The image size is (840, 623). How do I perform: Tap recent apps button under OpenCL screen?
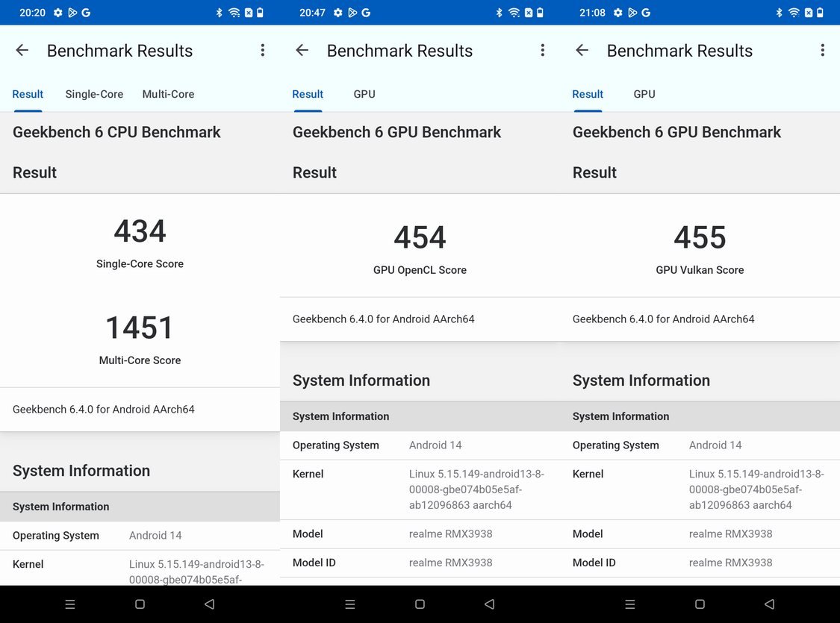point(350,604)
